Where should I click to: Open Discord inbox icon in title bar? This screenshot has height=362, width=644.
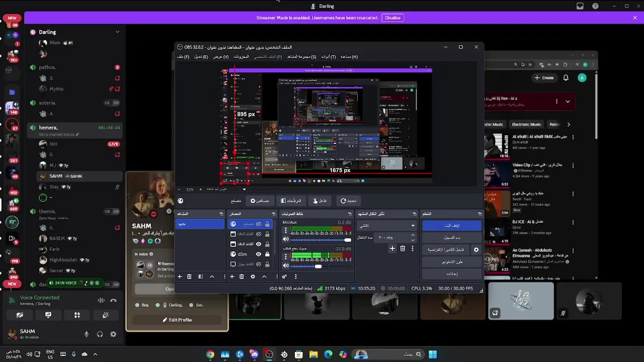coord(580,6)
